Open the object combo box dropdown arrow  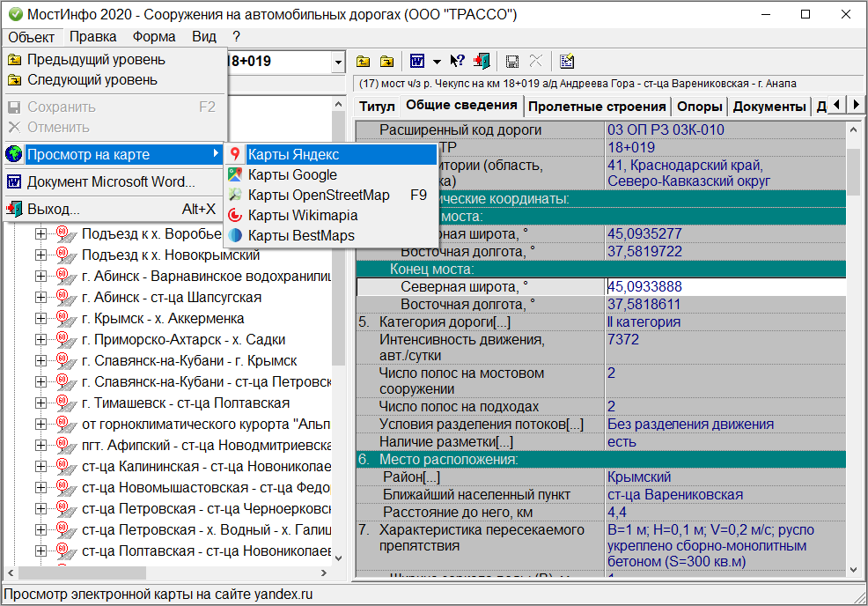(x=338, y=63)
